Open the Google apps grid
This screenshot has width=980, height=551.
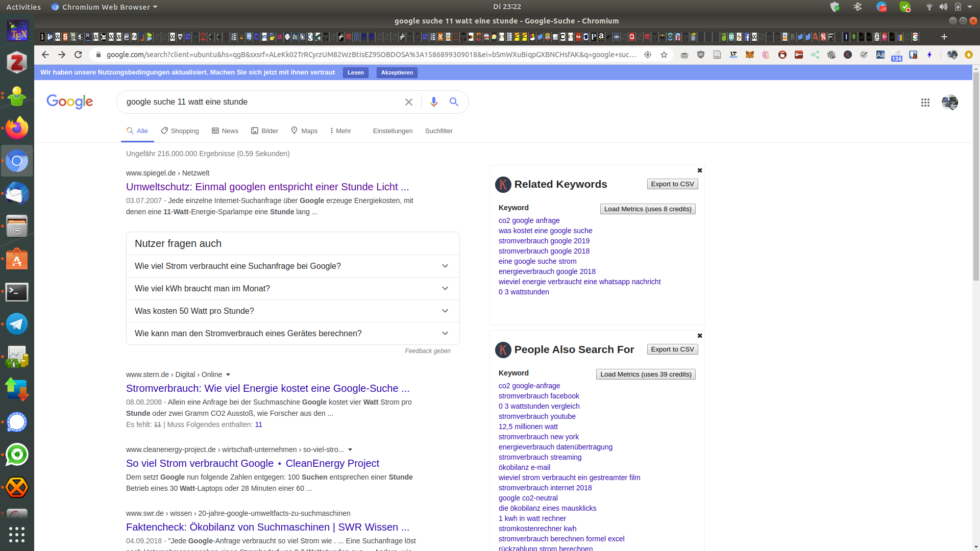[925, 103]
